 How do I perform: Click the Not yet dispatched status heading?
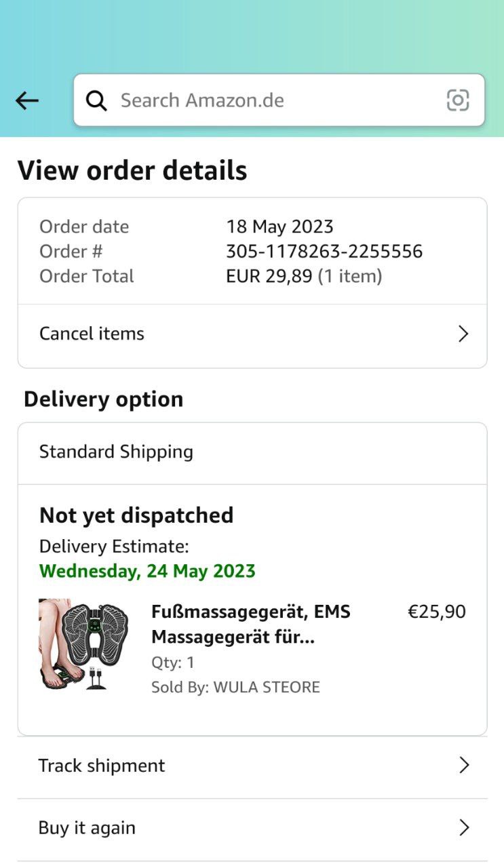[x=136, y=515]
